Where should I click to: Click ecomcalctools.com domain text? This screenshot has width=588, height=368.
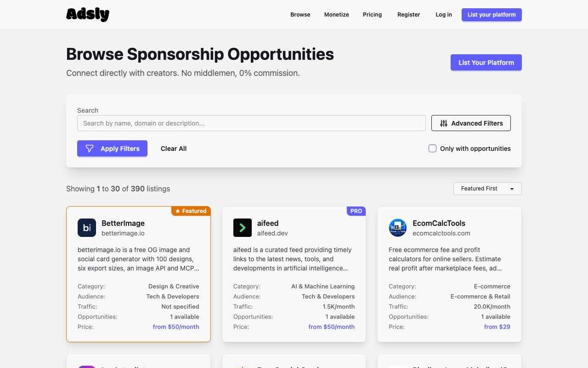point(441,233)
